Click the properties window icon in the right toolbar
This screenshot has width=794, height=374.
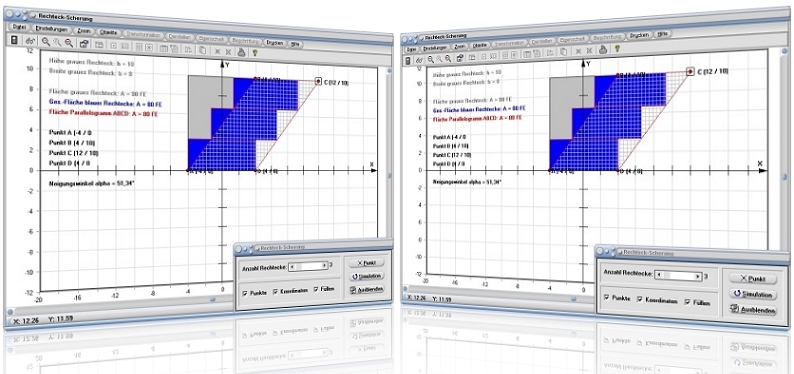tap(460, 58)
